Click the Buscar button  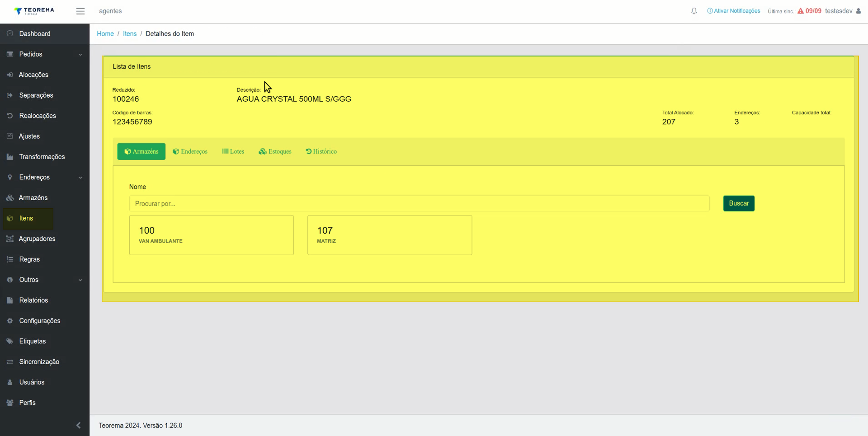pos(739,203)
